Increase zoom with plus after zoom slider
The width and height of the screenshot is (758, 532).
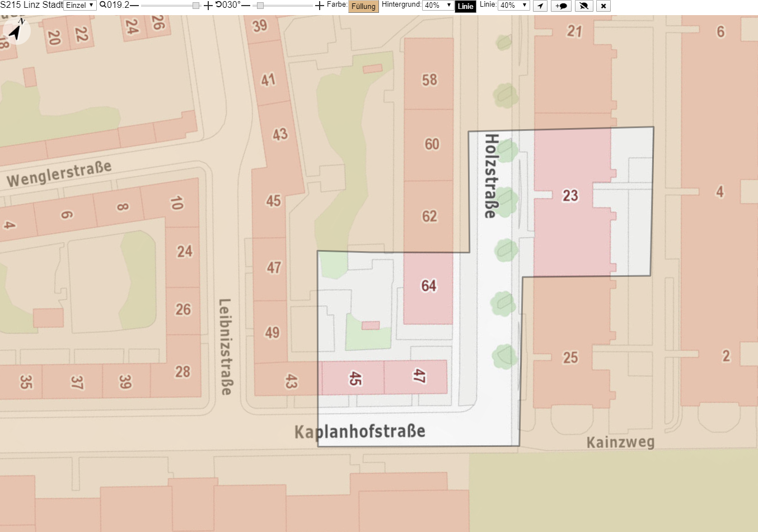(208, 6)
